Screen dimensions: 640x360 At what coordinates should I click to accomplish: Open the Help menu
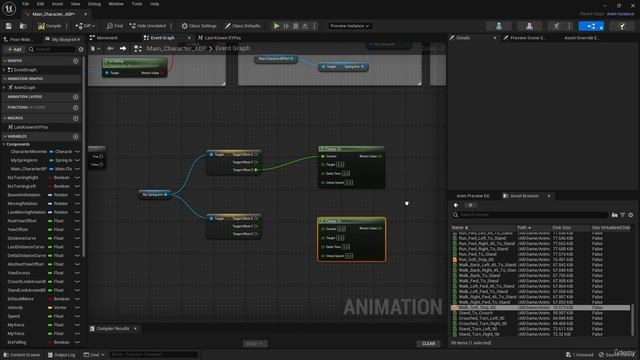click(x=154, y=4)
